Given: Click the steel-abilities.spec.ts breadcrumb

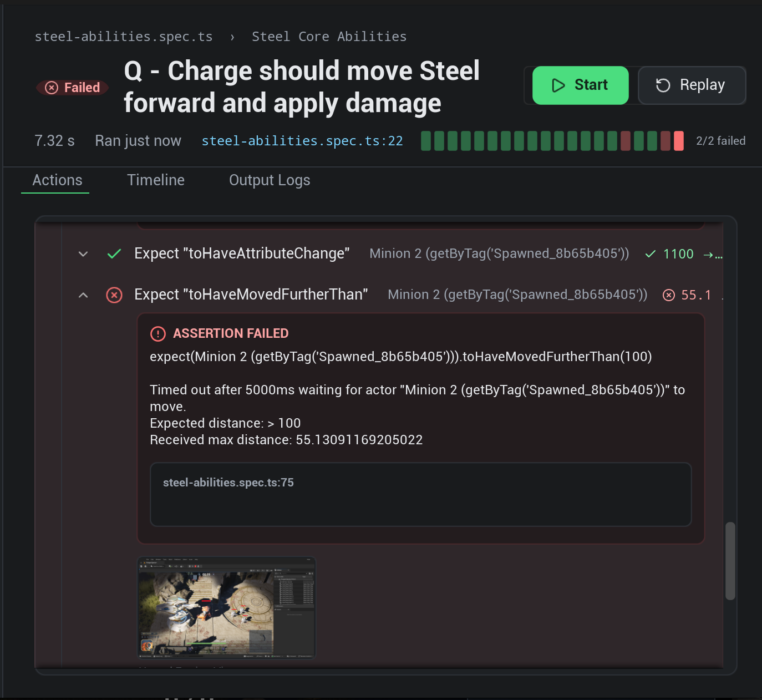Looking at the screenshot, I should (124, 37).
